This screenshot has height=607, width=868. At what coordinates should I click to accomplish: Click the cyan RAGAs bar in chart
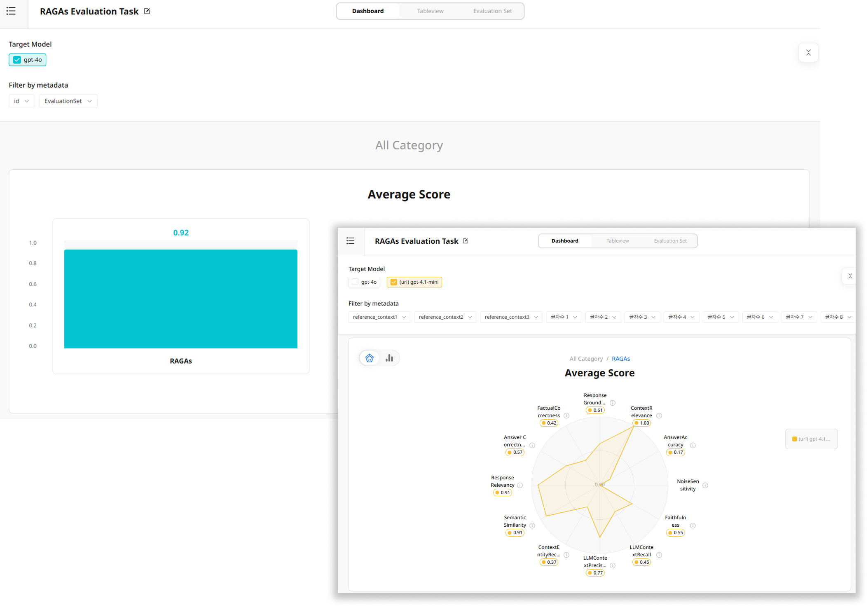[180, 299]
